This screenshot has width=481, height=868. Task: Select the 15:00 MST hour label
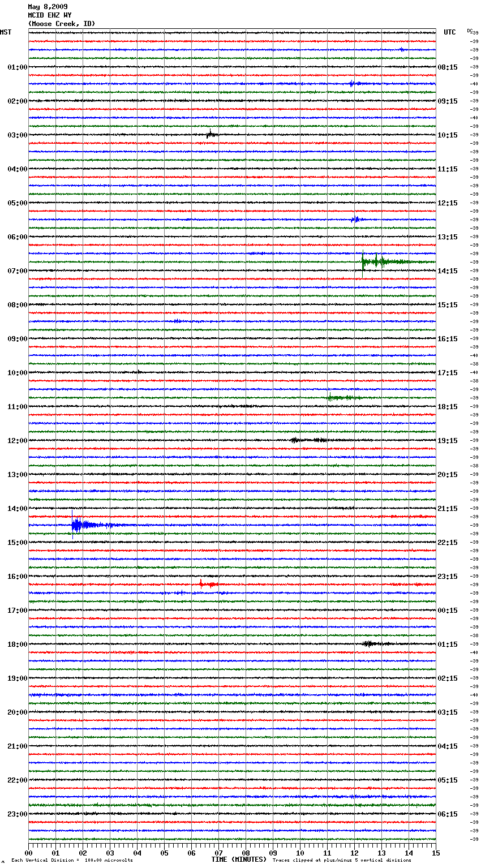coord(18,543)
